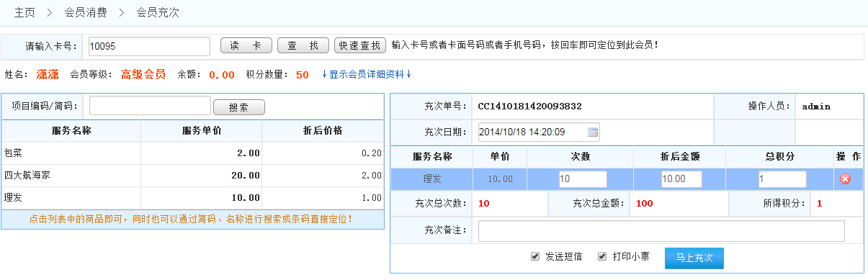This screenshot has width=868, height=280.
Task: Click the 次数 input in the 理发 row
Action: (x=583, y=179)
